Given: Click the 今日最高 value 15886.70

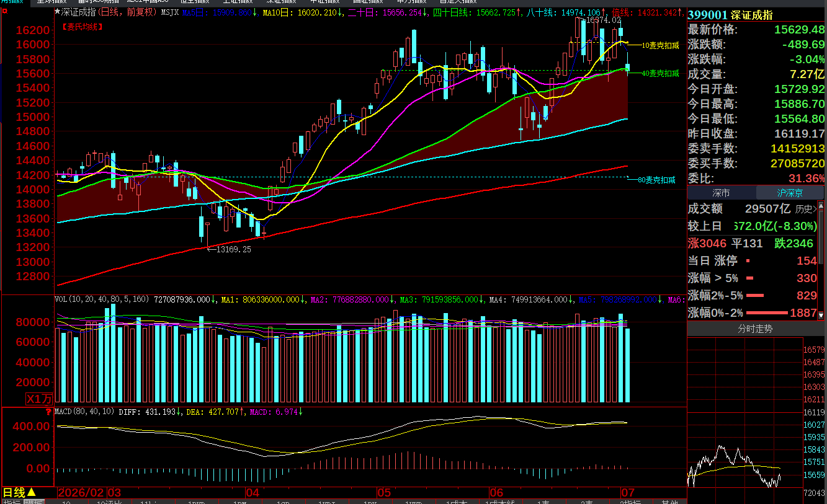Looking at the screenshot, I should coord(800,104).
